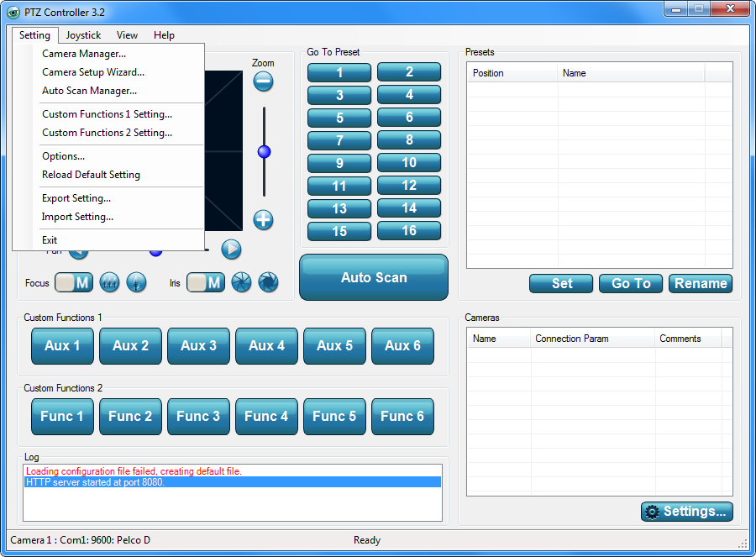Go to preset 11
This screenshot has height=557, width=756.
[339, 187]
